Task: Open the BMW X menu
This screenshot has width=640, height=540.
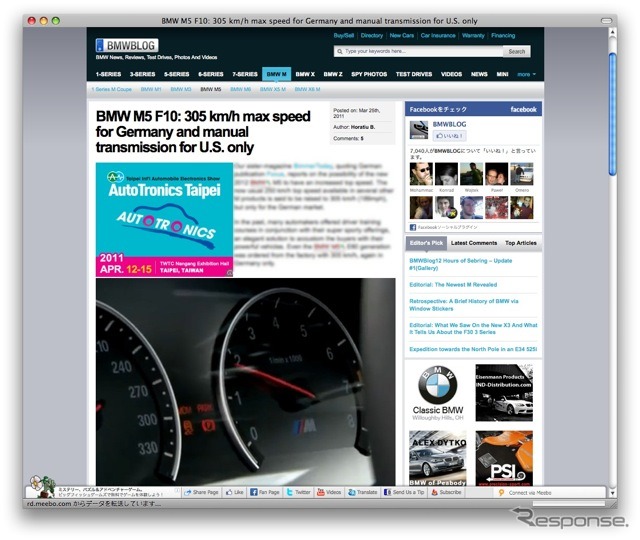Action: coord(305,74)
